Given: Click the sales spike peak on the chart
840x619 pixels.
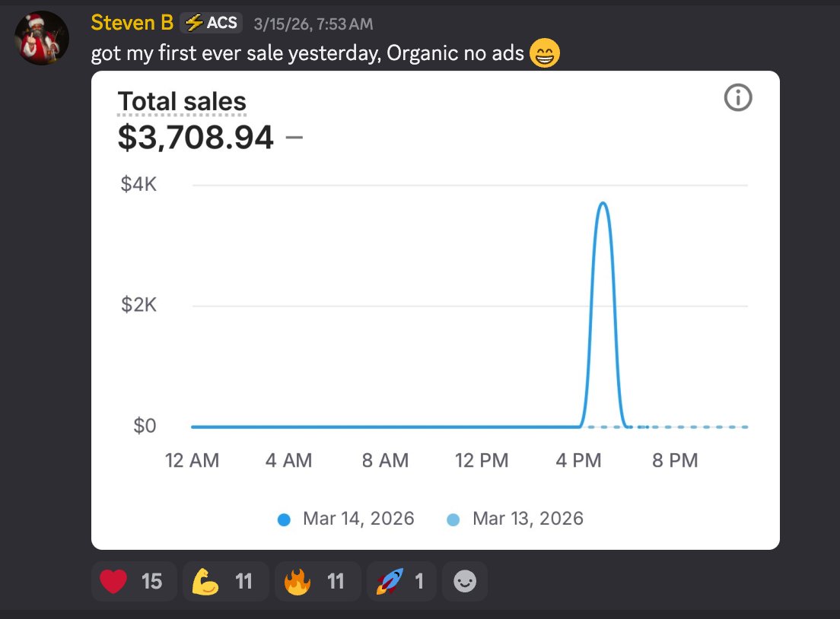Looking at the screenshot, I should pyautogui.click(x=603, y=204).
